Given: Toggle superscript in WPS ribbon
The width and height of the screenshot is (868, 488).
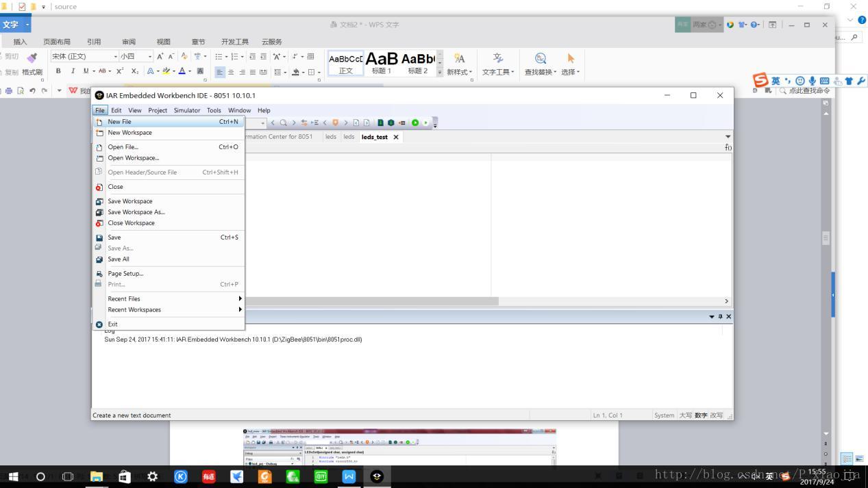Looking at the screenshot, I should tap(120, 71).
